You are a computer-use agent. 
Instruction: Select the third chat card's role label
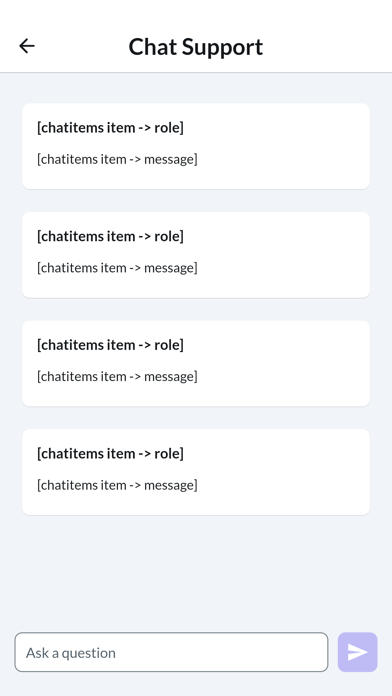[110, 345]
